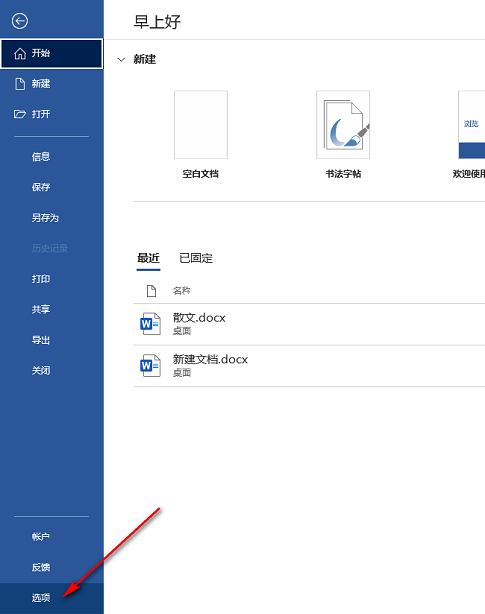Click the Word icon for 散文.docx
The height and width of the screenshot is (614, 485).
point(151,324)
